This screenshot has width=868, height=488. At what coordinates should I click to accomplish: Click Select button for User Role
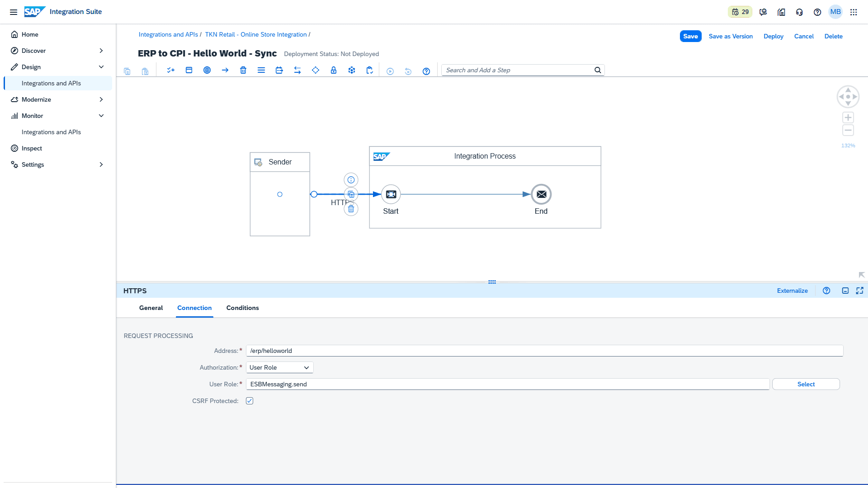pos(806,384)
